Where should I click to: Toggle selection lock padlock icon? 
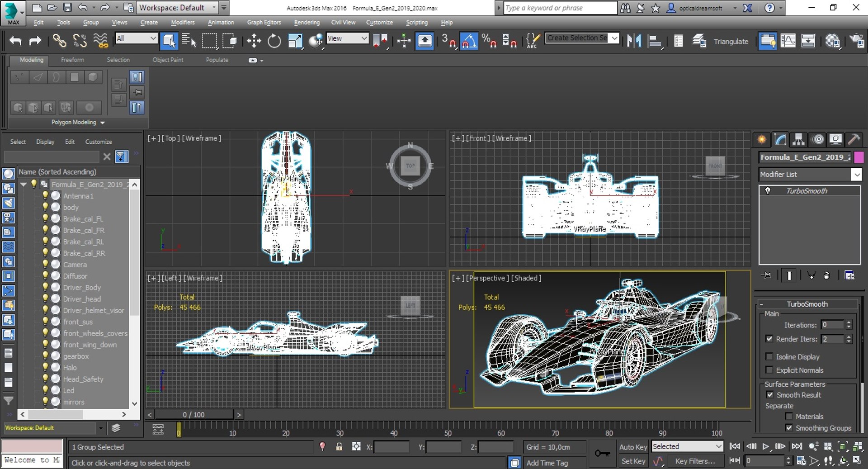pos(339,447)
